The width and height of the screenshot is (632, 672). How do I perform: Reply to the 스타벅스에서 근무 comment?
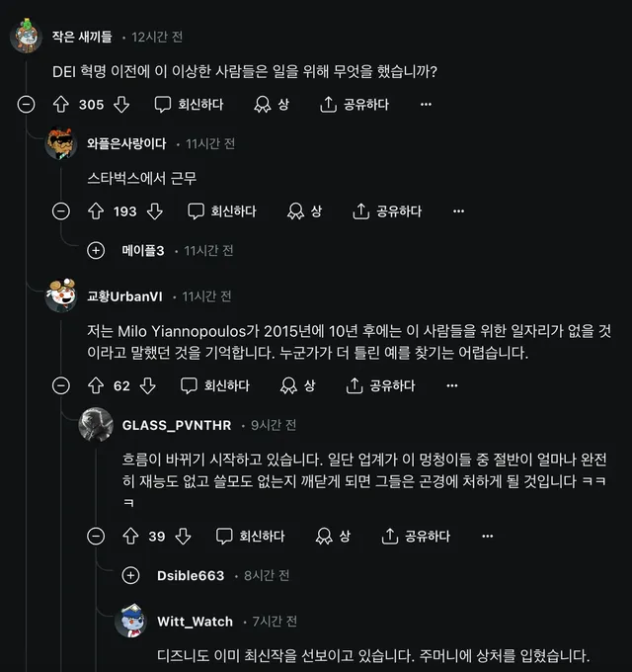coord(222,210)
